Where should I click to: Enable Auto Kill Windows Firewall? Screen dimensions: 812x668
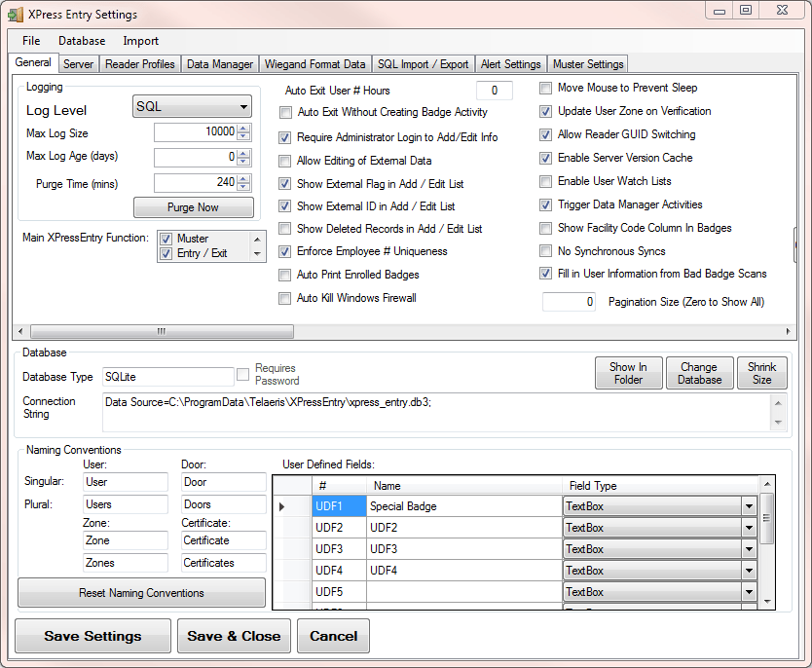(x=285, y=298)
